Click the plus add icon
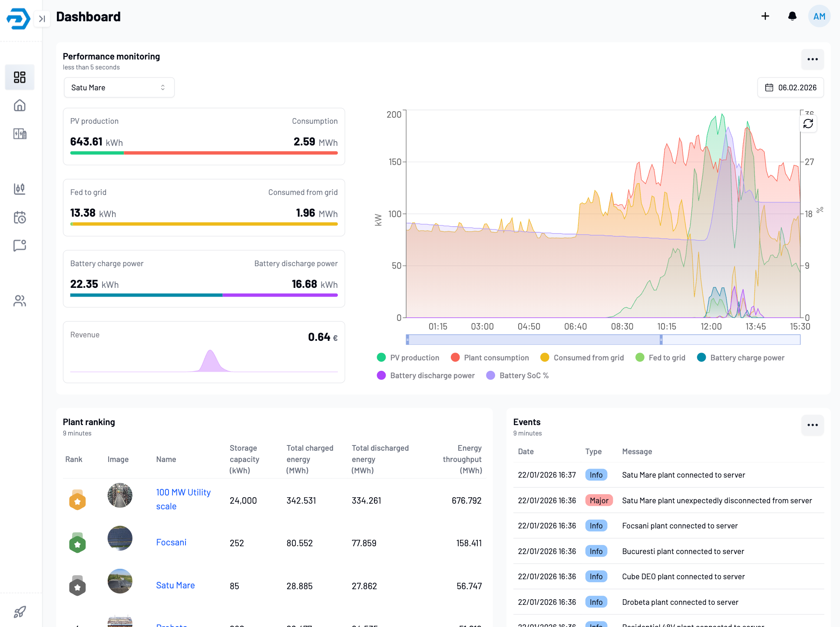The image size is (840, 627). tap(765, 16)
